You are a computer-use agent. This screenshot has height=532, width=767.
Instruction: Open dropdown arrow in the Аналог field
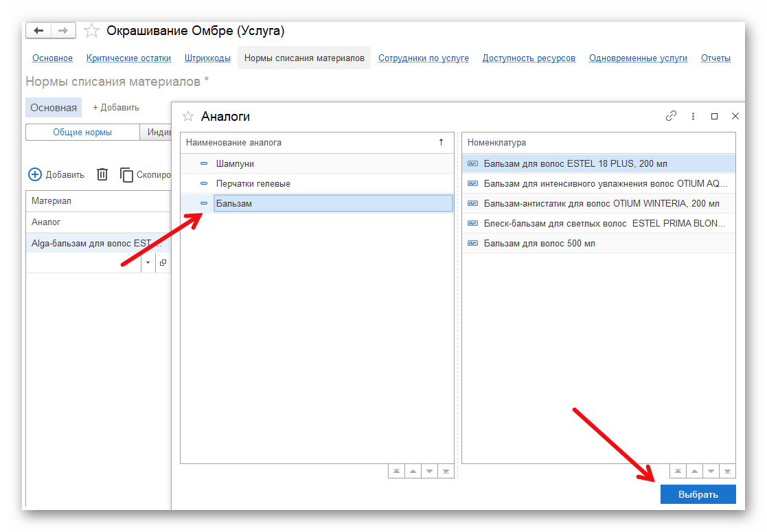[148, 263]
